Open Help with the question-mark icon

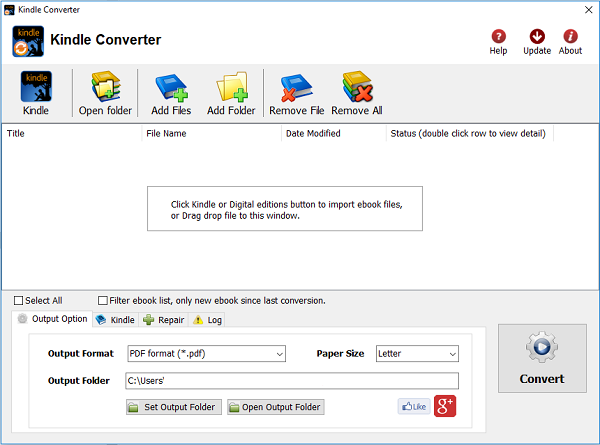pyautogui.click(x=498, y=36)
